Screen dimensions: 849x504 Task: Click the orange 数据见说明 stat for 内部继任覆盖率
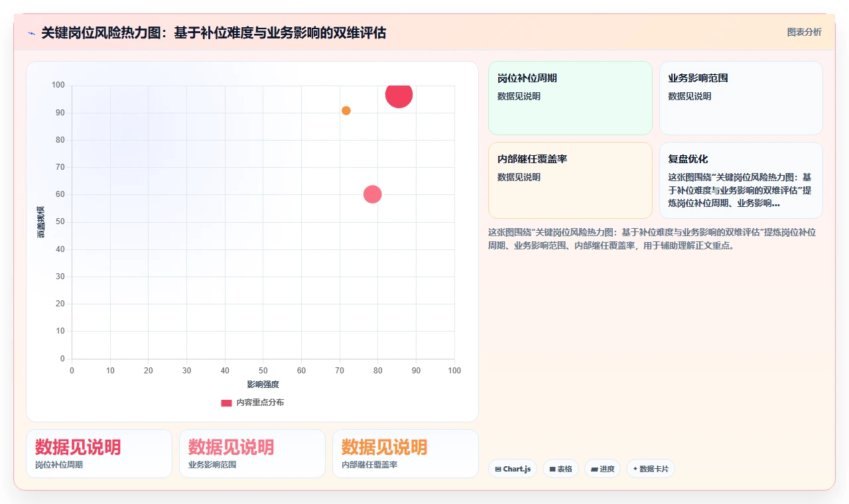coord(385,447)
